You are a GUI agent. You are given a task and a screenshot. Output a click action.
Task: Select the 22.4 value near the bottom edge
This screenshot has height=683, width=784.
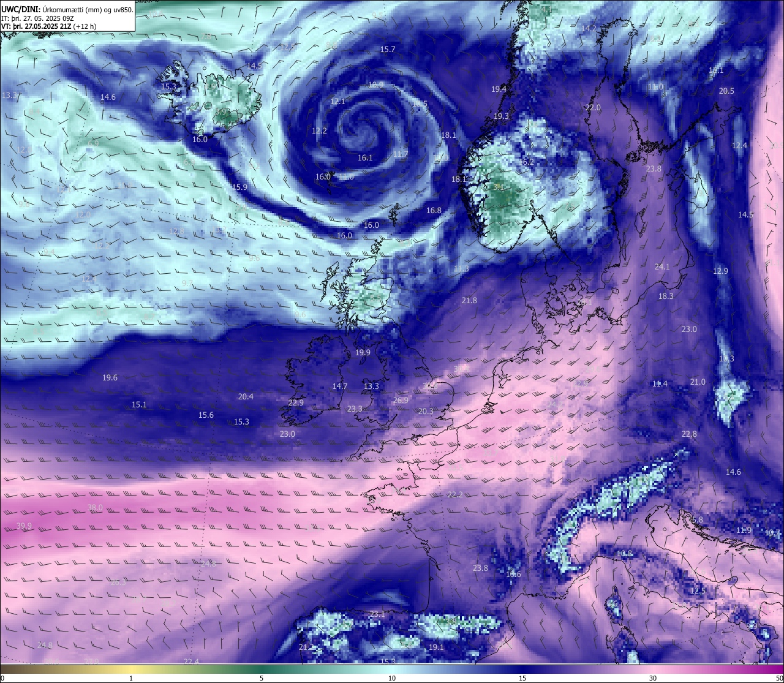pyautogui.click(x=192, y=662)
